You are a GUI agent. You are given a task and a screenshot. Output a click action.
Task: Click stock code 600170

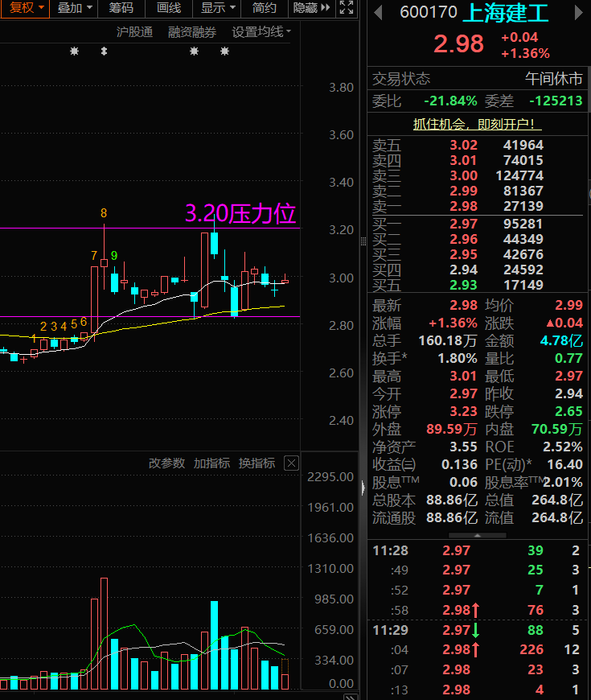(x=429, y=13)
